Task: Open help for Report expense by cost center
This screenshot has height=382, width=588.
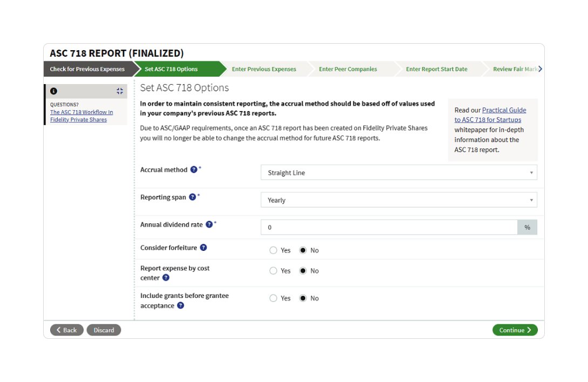Action: [166, 278]
